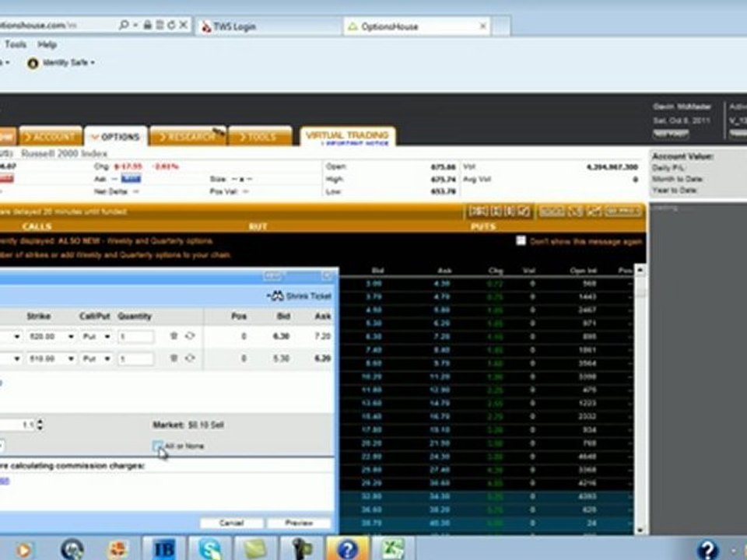Click the address bar search magnifier icon
The height and width of the screenshot is (560, 747).
[124, 25]
